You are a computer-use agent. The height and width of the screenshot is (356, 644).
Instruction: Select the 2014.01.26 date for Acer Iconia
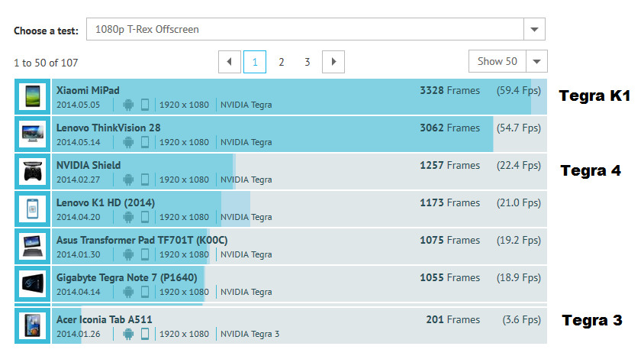(x=78, y=334)
